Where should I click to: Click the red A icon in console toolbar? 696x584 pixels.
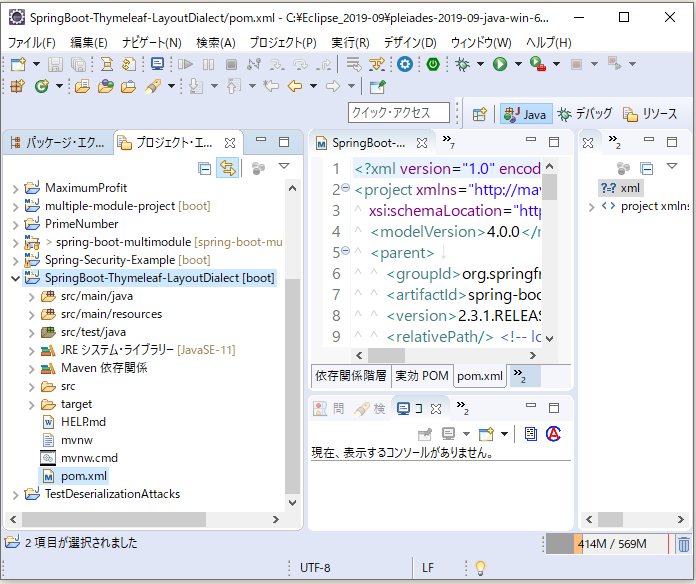coord(554,434)
